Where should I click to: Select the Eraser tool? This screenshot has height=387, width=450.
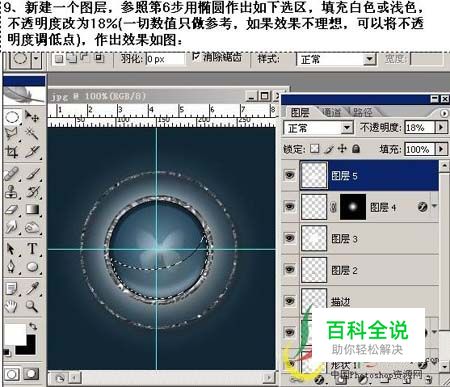12,210
